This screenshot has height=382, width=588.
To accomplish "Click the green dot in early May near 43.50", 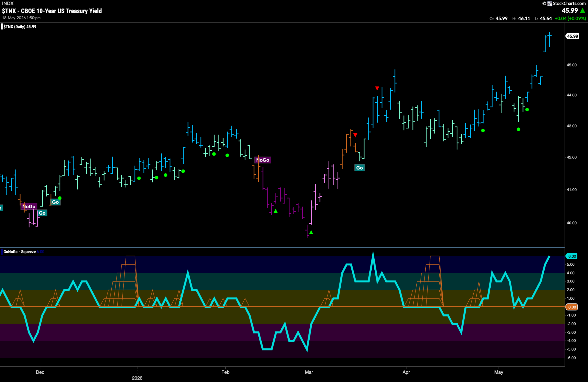I will pos(527,110).
